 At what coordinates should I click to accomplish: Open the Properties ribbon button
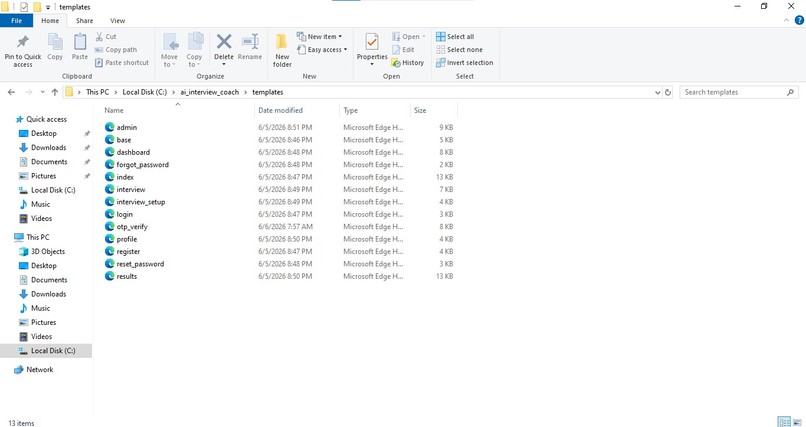[x=372, y=47]
